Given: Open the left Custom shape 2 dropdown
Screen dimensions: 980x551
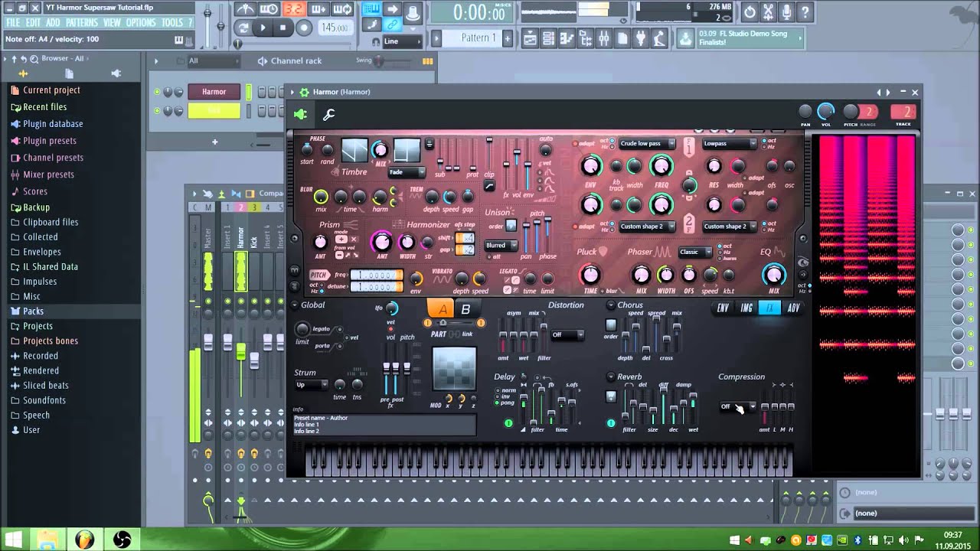Looking at the screenshot, I should [647, 227].
